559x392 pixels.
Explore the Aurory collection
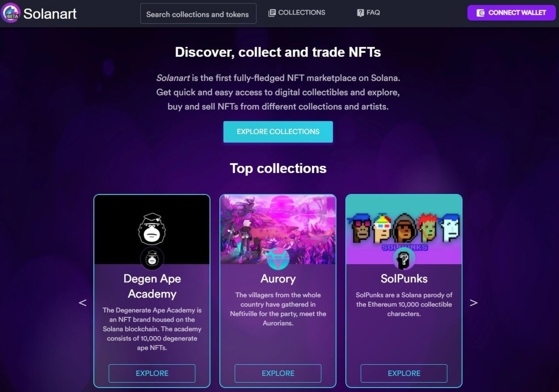coord(278,373)
